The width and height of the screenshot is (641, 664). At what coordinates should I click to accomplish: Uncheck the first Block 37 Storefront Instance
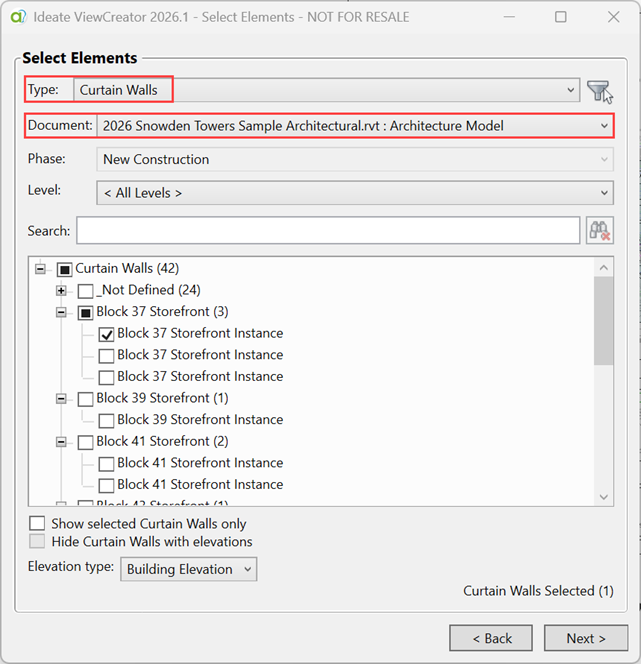[106, 335]
